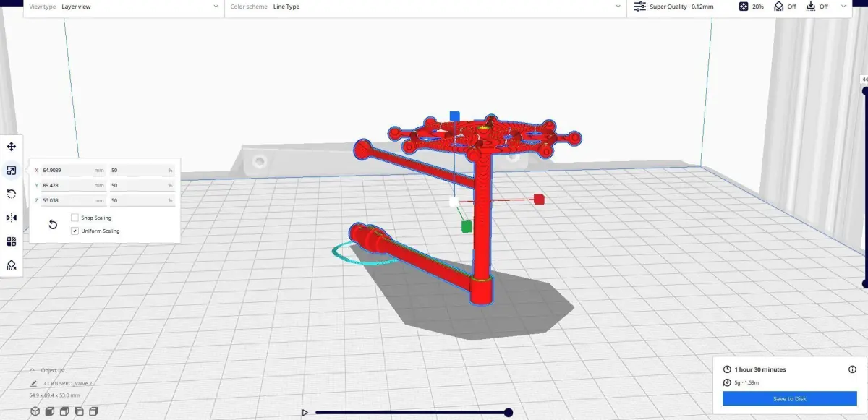Click the reset scale arrow icon
The image size is (868, 420).
[x=53, y=224]
